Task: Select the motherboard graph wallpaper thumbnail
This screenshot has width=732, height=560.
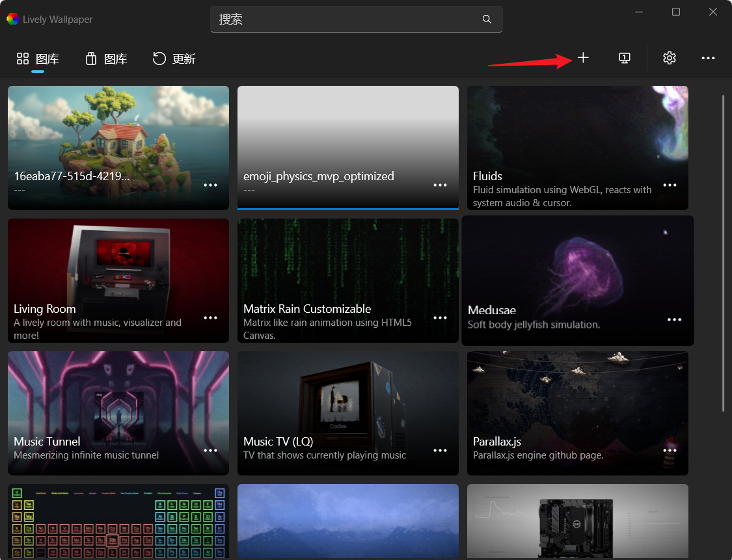Action: tap(578, 521)
